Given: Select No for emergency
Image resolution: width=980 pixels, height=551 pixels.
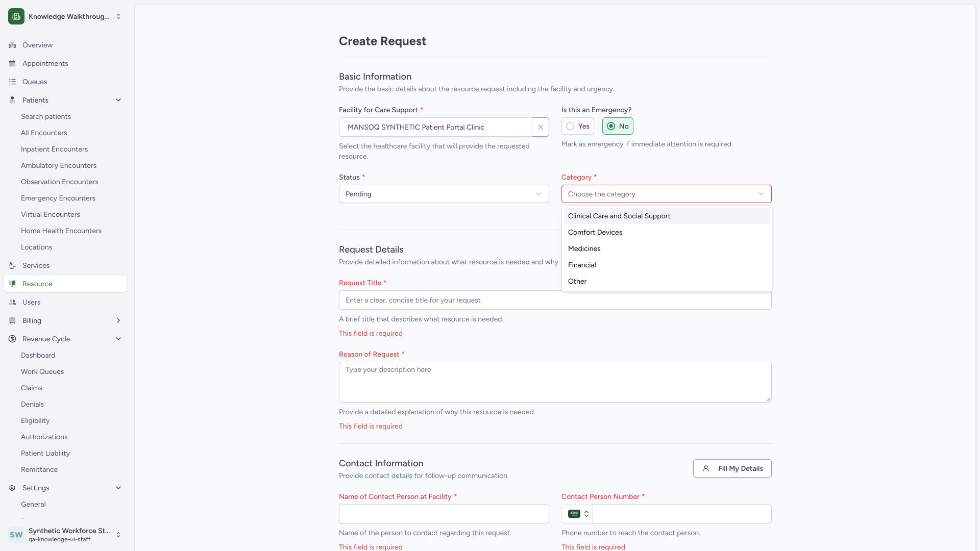Looking at the screenshot, I should click(x=618, y=126).
